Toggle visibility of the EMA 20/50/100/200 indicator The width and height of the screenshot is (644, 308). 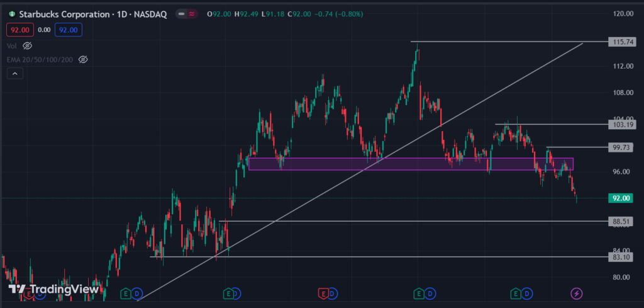point(83,60)
